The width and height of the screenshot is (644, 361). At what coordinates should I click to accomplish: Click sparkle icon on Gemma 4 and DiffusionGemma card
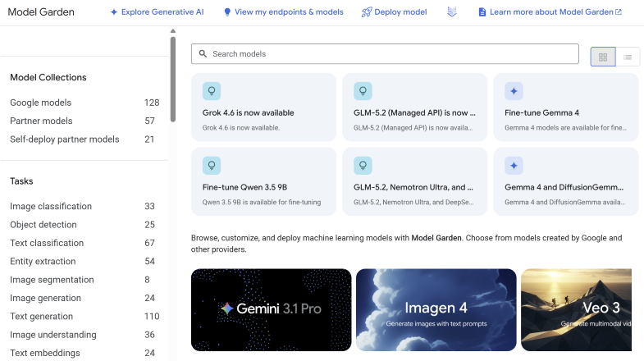pyautogui.click(x=514, y=165)
